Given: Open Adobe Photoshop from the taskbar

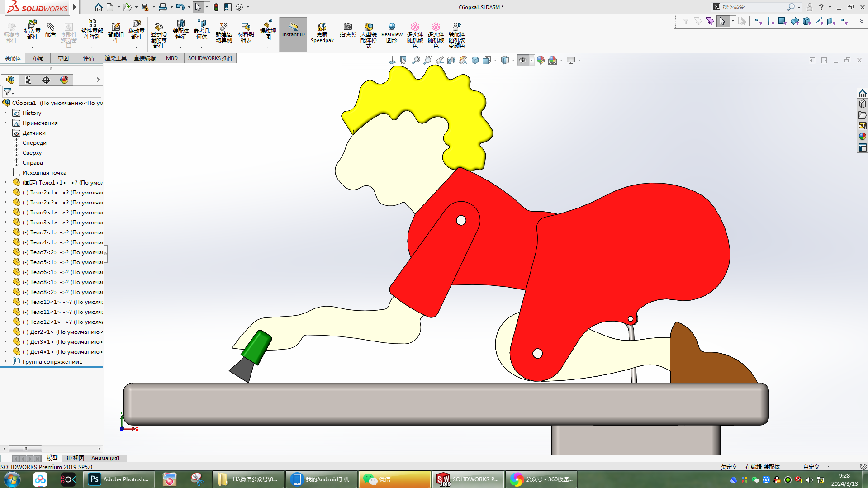Looking at the screenshot, I should pos(120,479).
